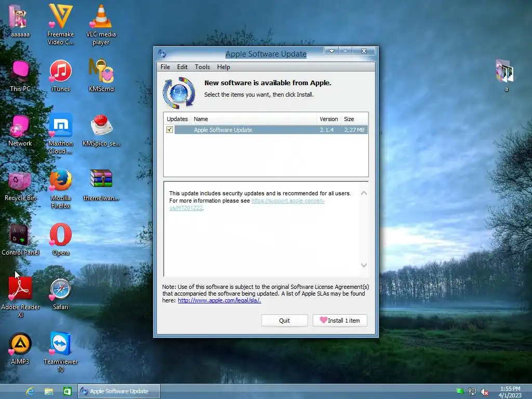Image resolution: width=532 pixels, height=399 pixels.
Task: Click Install 1 item button
Action: [340, 320]
